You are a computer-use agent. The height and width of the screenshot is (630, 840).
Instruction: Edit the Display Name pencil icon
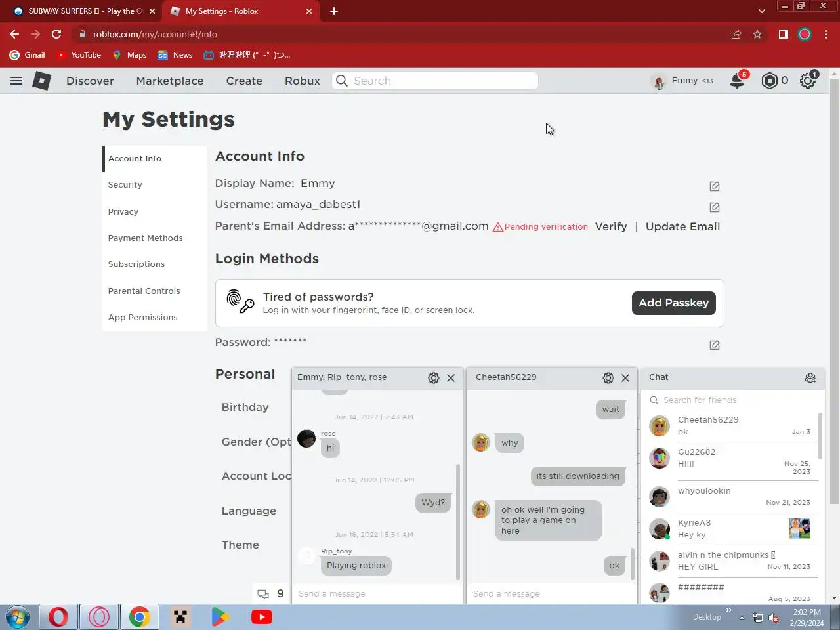(715, 186)
